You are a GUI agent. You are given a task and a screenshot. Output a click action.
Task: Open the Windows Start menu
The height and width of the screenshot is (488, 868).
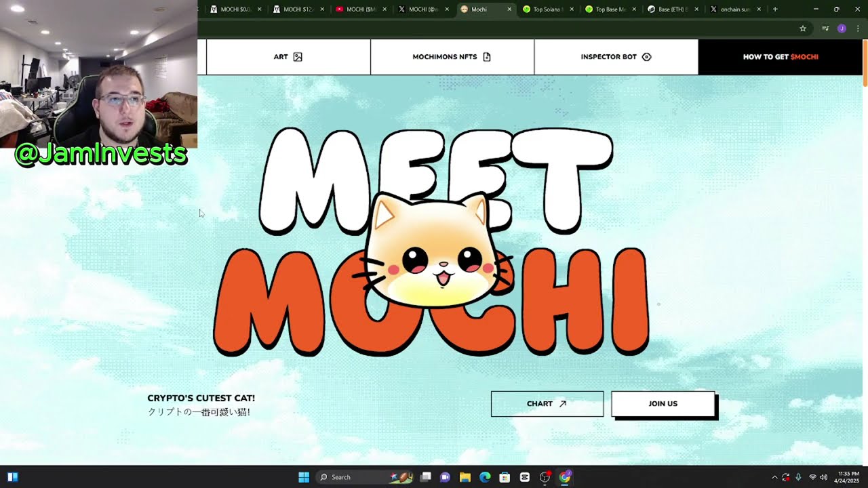304,477
